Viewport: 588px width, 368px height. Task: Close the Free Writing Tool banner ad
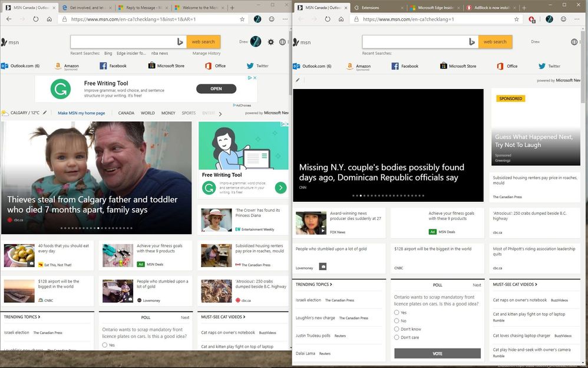[255, 78]
